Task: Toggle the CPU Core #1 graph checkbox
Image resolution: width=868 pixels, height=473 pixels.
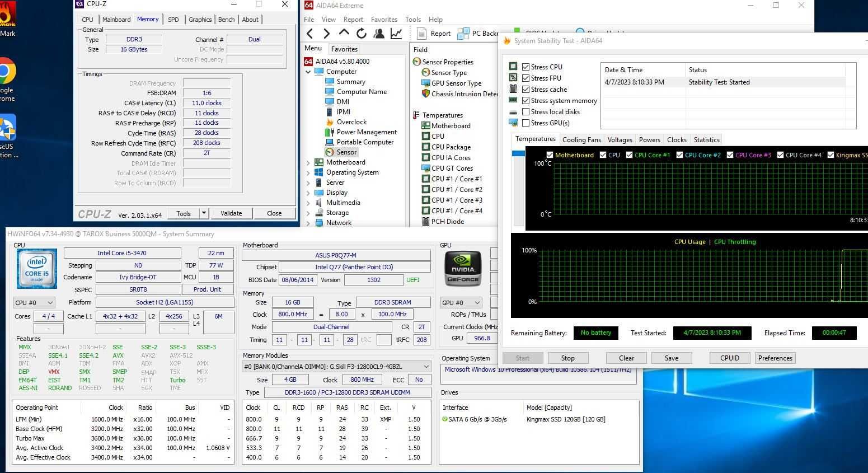Action: [x=629, y=155]
